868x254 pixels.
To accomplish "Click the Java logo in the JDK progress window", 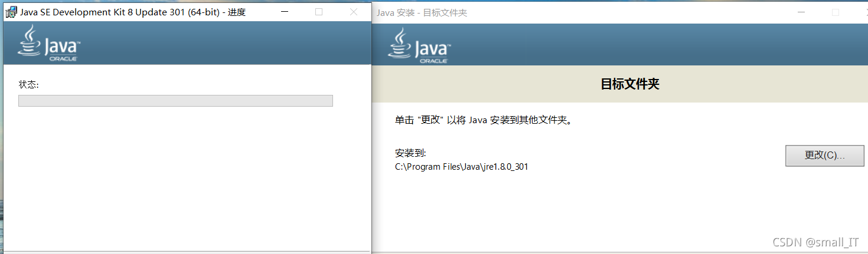I will (x=50, y=44).
